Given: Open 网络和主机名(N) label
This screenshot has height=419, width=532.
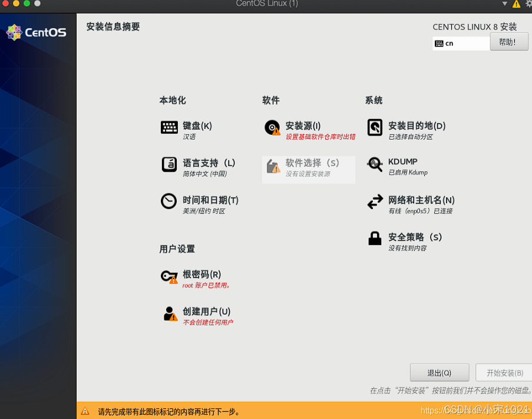Looking at the screenshot, I should [421, 200].
